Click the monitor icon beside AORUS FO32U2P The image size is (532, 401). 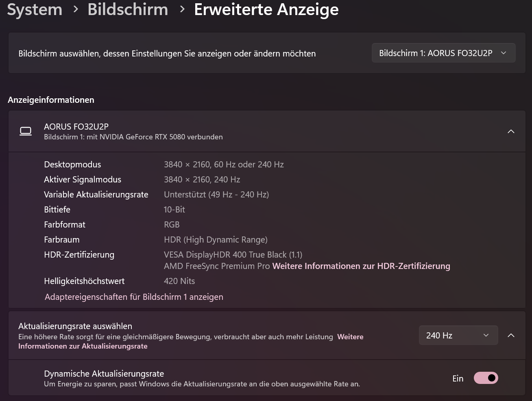coord(26,131)
